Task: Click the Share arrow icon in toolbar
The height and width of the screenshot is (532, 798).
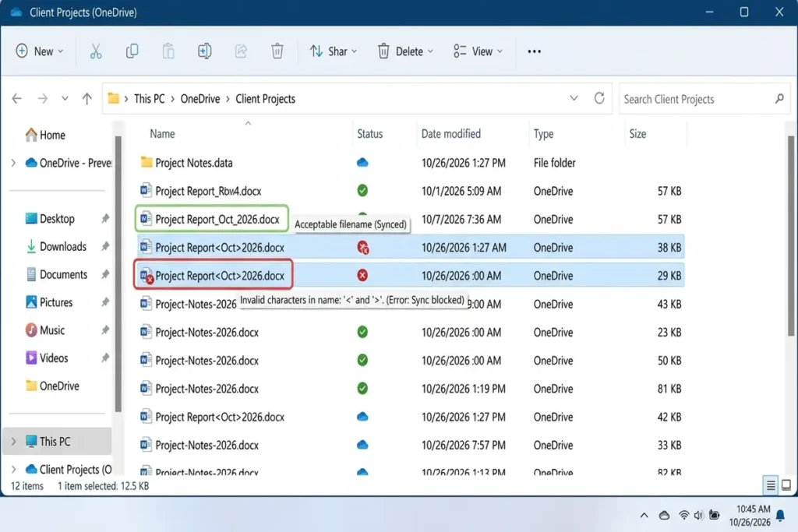Action: click(241, 51)
